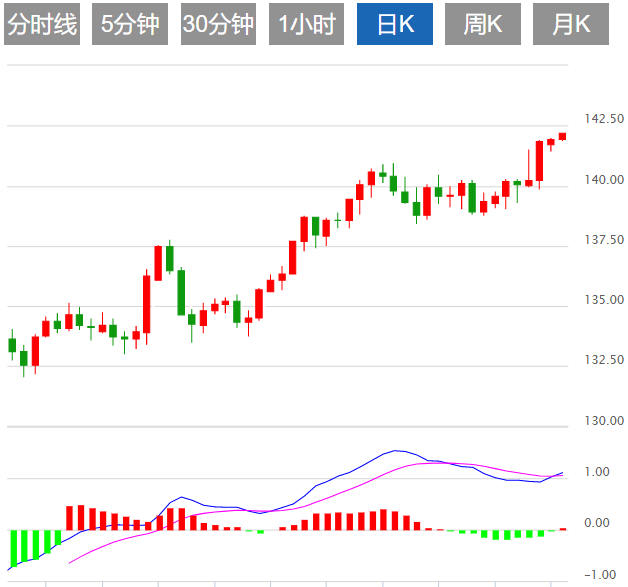Viewport: 628px width, 587px height.
Task: Select the 130.00 price axis label
Action: click(x=604, y=420)
